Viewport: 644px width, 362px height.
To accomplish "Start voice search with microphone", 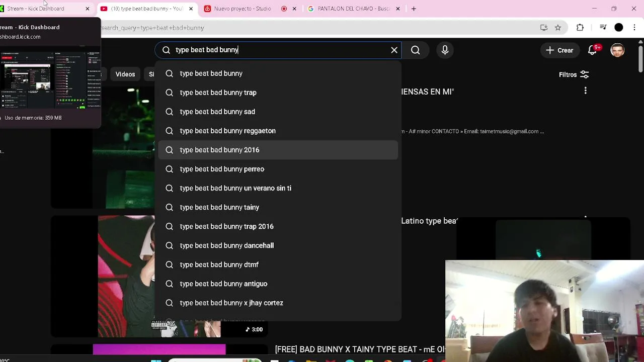I will pos(445,50).
